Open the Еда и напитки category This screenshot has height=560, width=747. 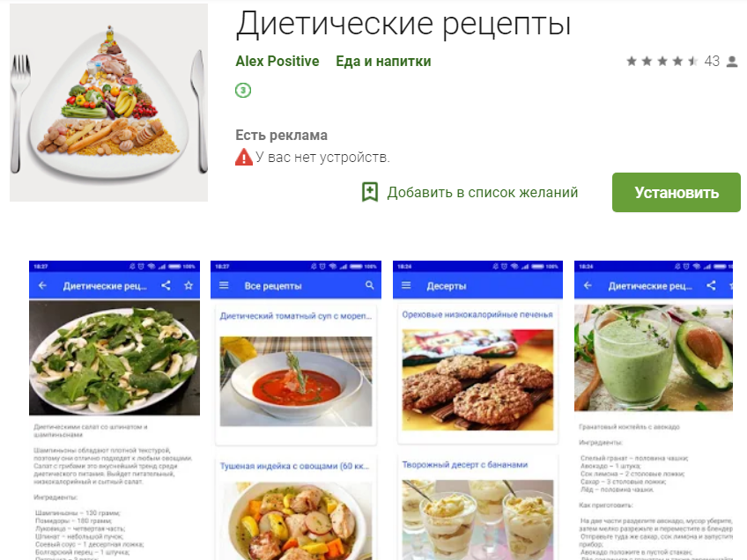383,61
